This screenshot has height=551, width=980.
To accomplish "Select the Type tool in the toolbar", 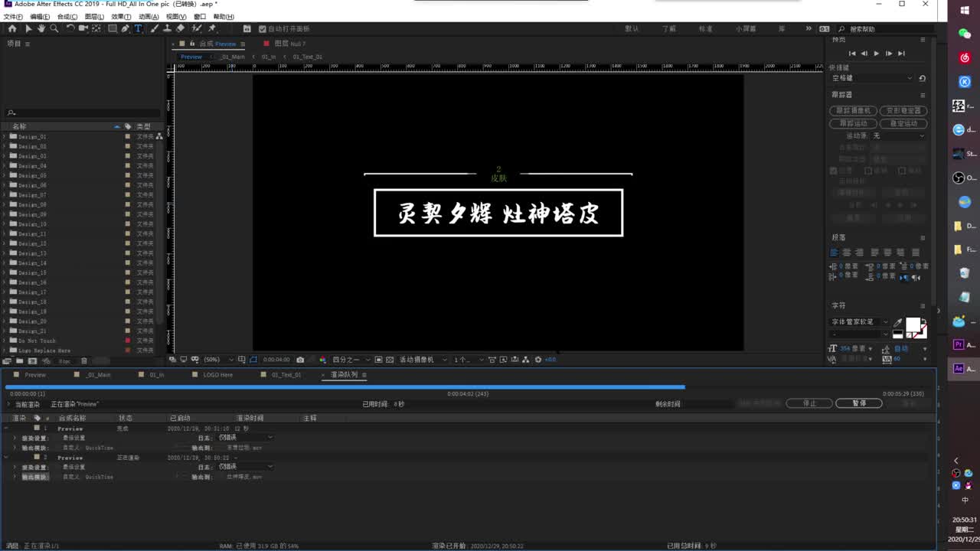I will pos(139,28).
